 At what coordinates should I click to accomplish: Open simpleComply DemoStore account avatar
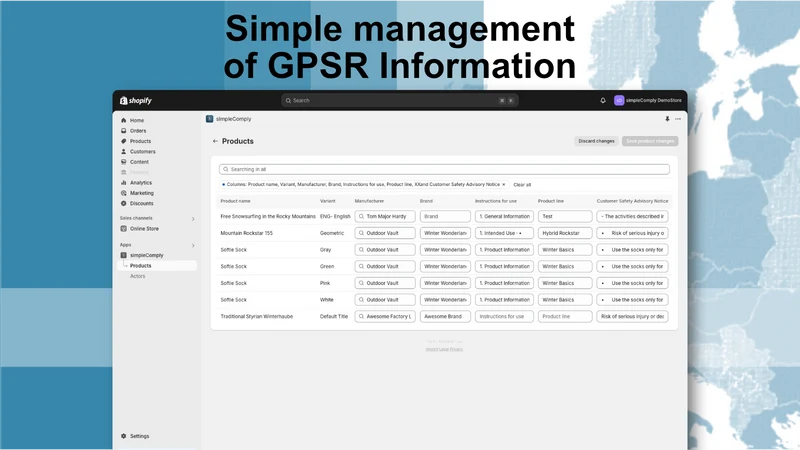(619, 101)
